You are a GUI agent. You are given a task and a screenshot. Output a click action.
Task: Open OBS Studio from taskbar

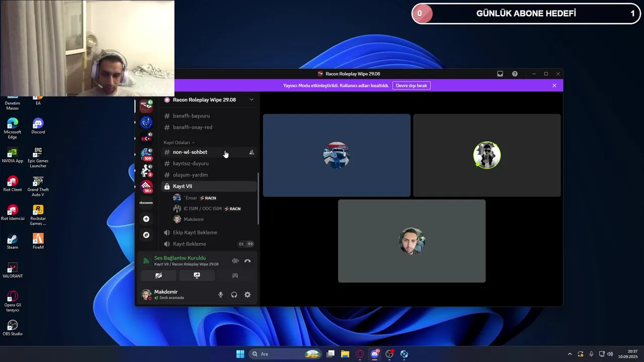pyautogui.click(x=389, y=354)
